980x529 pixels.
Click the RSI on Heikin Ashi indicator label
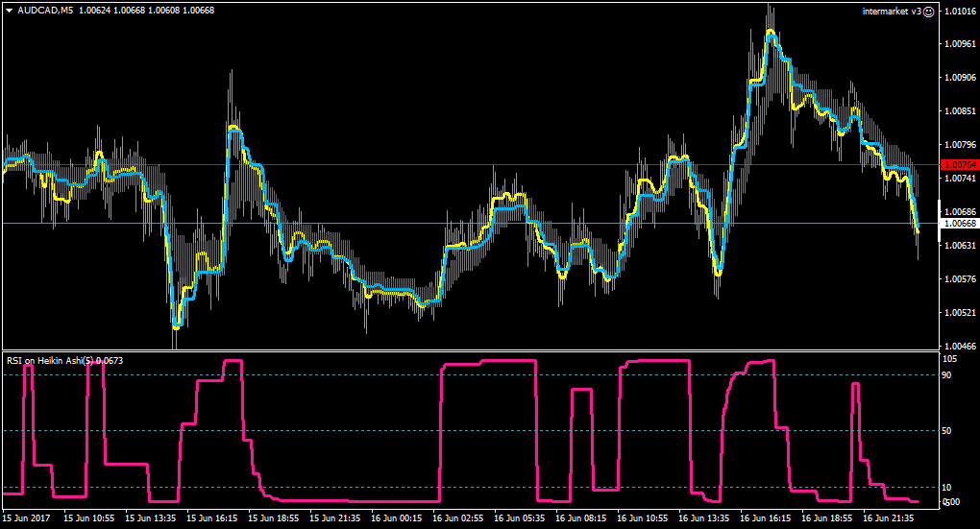[65, 360]
